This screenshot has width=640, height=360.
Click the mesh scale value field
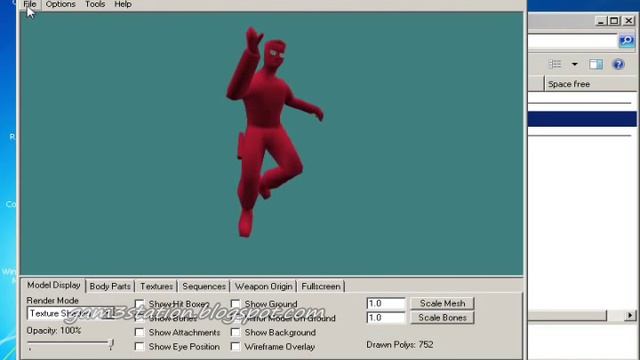tap(385, 303)
